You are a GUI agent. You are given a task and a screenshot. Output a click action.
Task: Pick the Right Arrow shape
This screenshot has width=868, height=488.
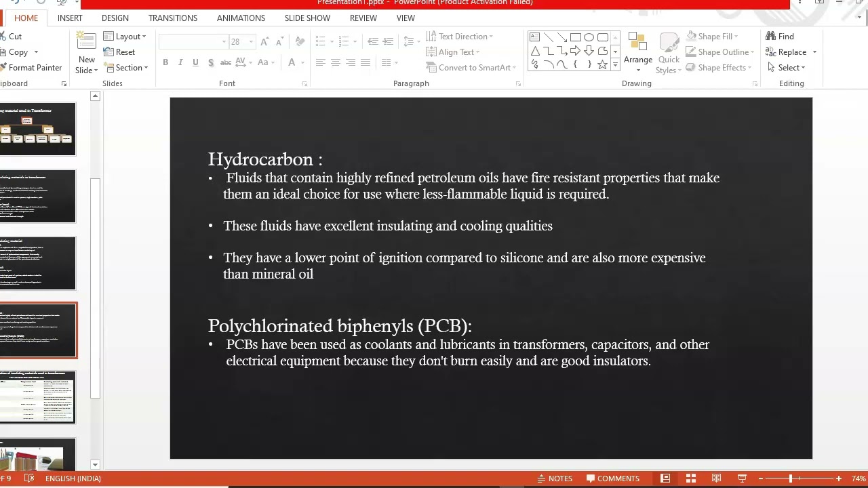[575, 51]
